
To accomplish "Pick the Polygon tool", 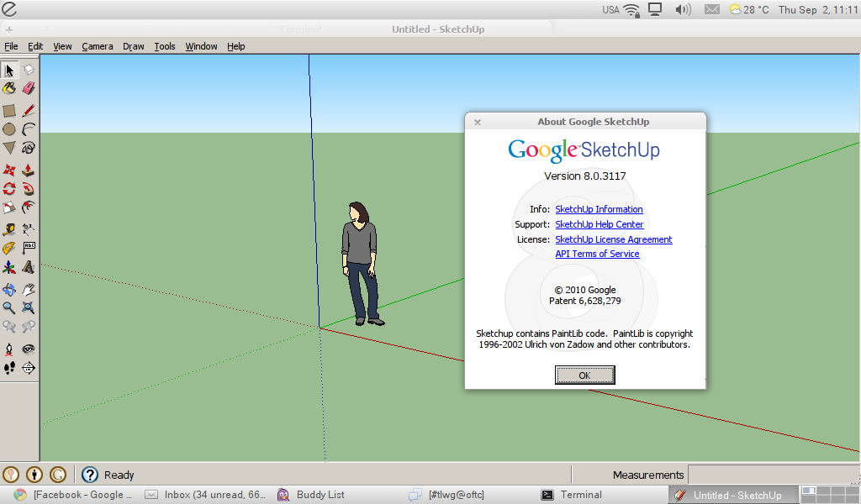I will 9,148.
